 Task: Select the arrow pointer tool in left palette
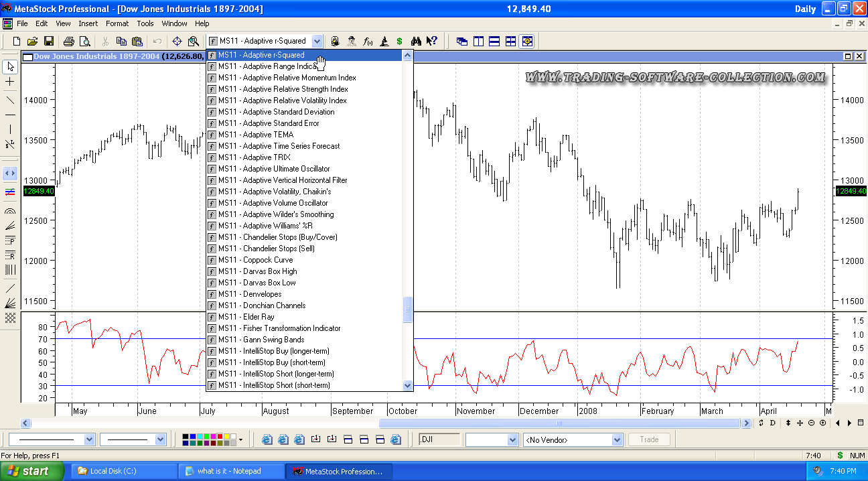[10, 66]
